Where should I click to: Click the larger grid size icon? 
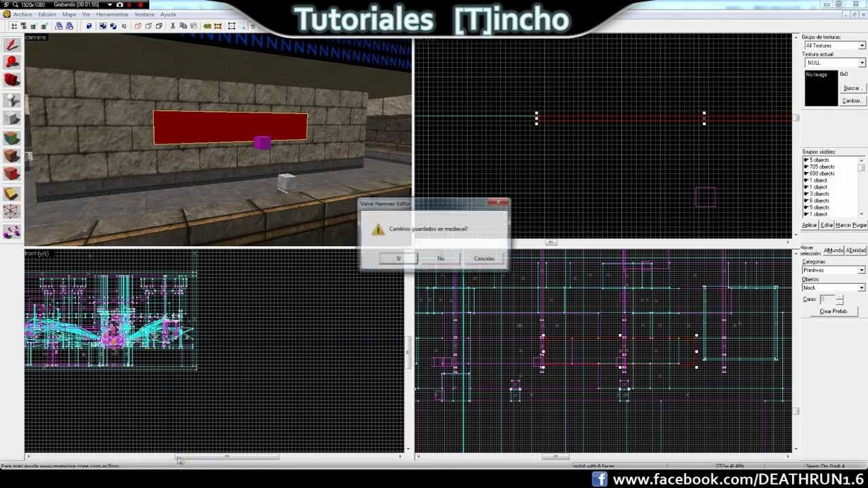click(x=43, y=26)
